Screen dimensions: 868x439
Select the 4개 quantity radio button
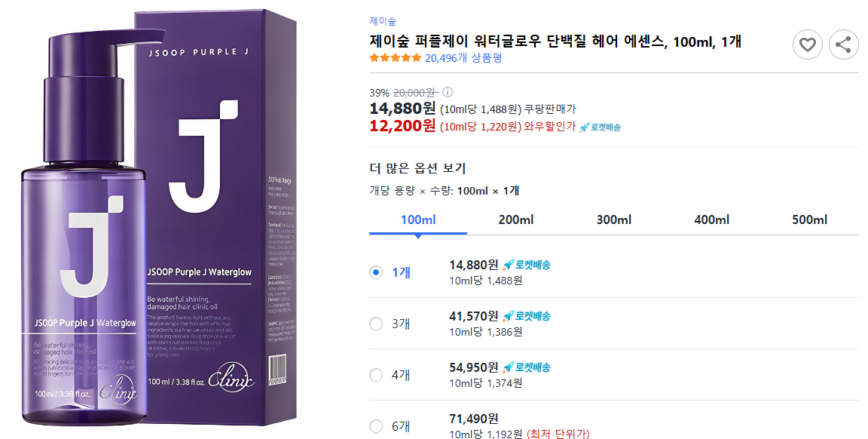pyautogui.click(x=376, y=374)
